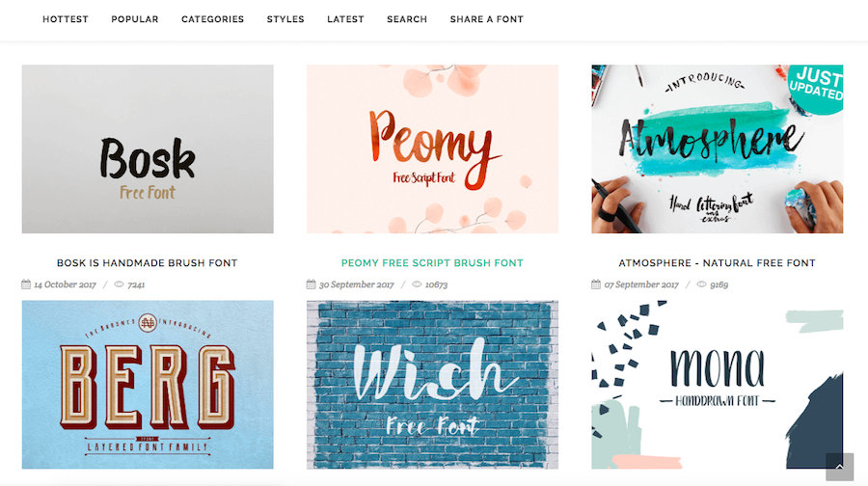
Task: Open the Bosk is Handmade Brush Font title
Action: (148, 263)
